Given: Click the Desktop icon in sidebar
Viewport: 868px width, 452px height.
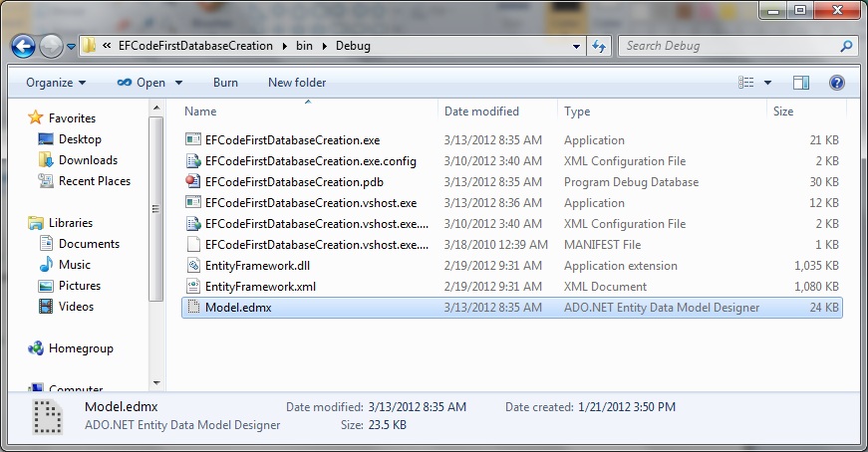Looking at the screenshot, I should point(46,138).
